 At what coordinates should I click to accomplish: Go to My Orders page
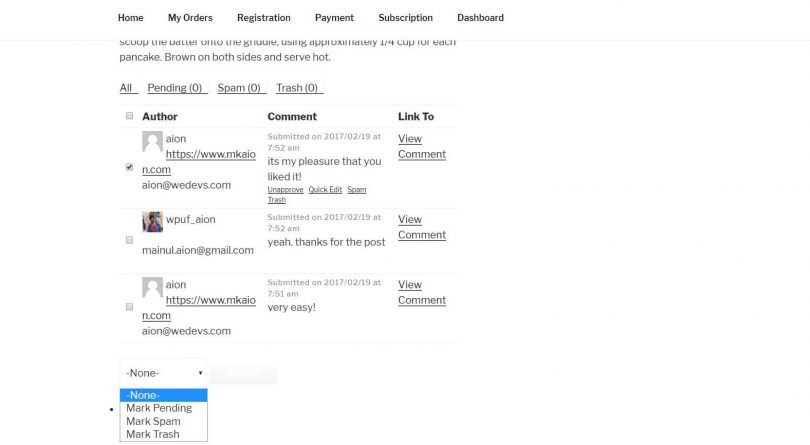[190, 18]
